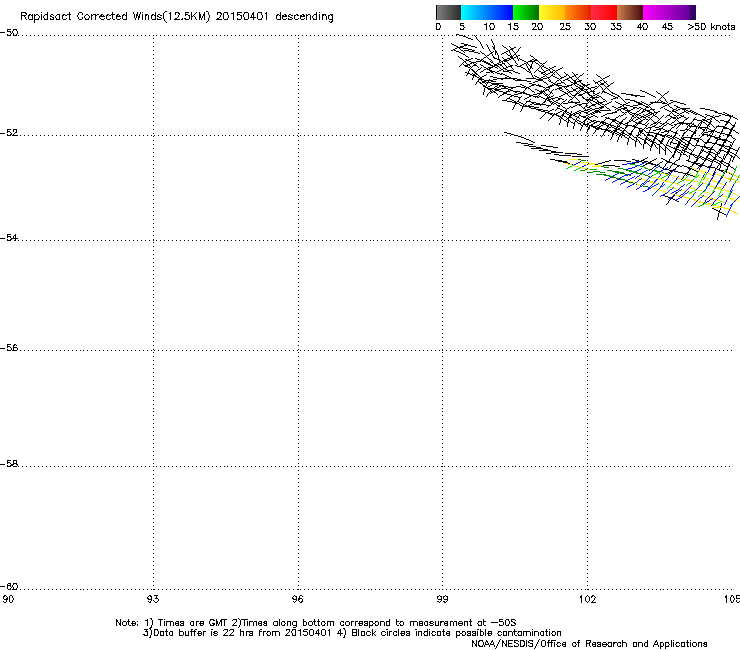Click the '>50 knots' legend label
The image size is (740, 650).
711,27
